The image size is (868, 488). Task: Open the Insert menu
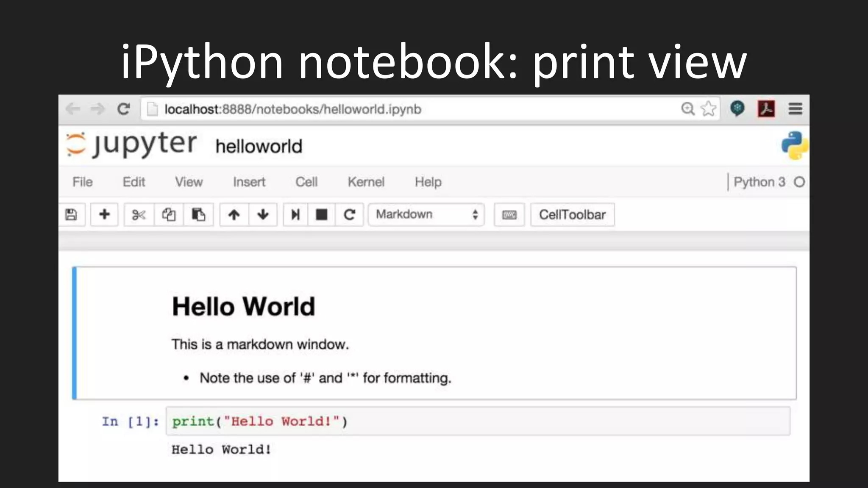point(249,182)
